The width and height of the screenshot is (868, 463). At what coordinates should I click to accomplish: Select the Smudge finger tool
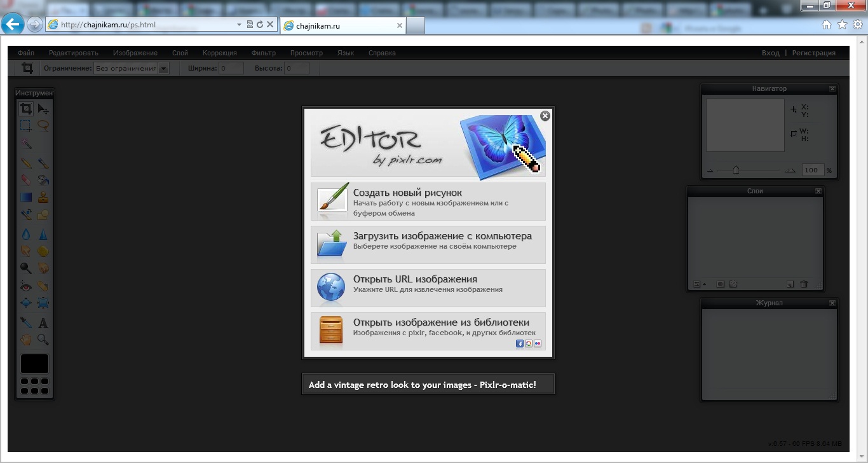[26, 251]
